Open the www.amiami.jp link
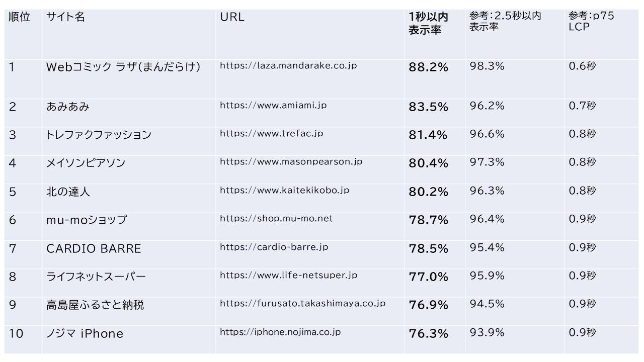644x362 pixels. coord(273,106)
